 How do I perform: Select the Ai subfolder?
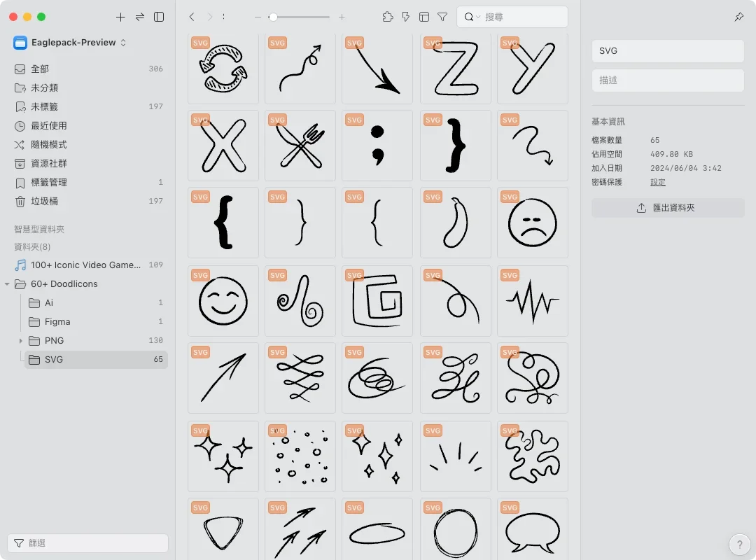(x=94, y=303)
